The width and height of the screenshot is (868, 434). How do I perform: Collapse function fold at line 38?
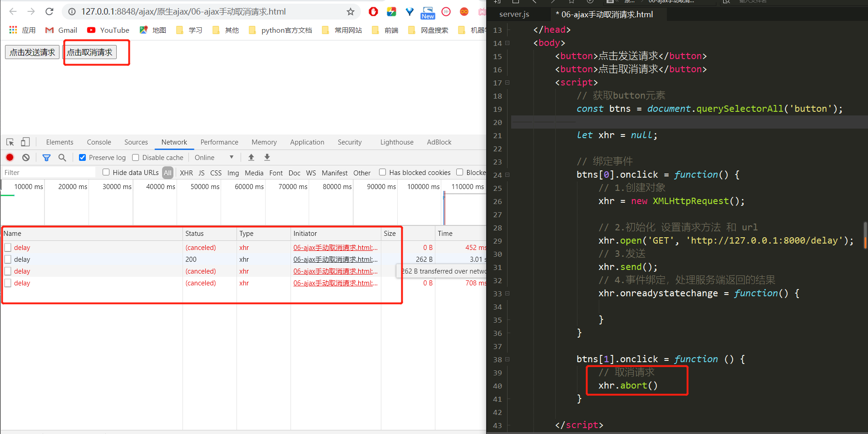pos(508,359)
